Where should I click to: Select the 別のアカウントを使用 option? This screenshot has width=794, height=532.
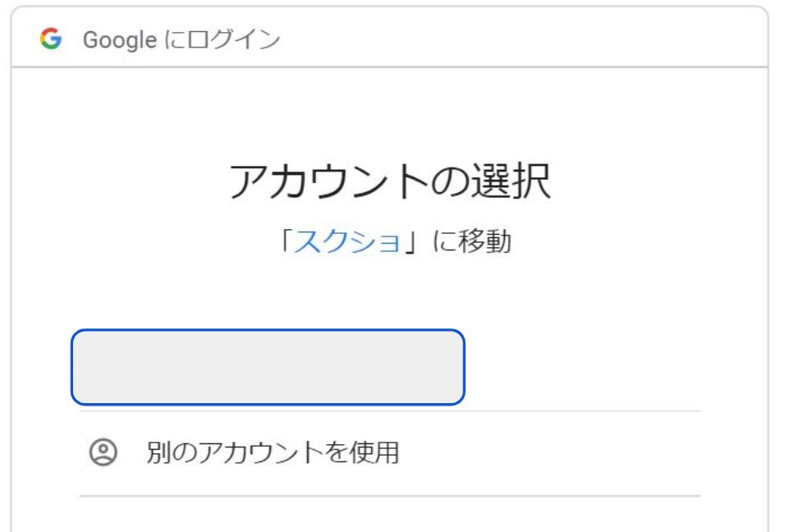[273, 452]
